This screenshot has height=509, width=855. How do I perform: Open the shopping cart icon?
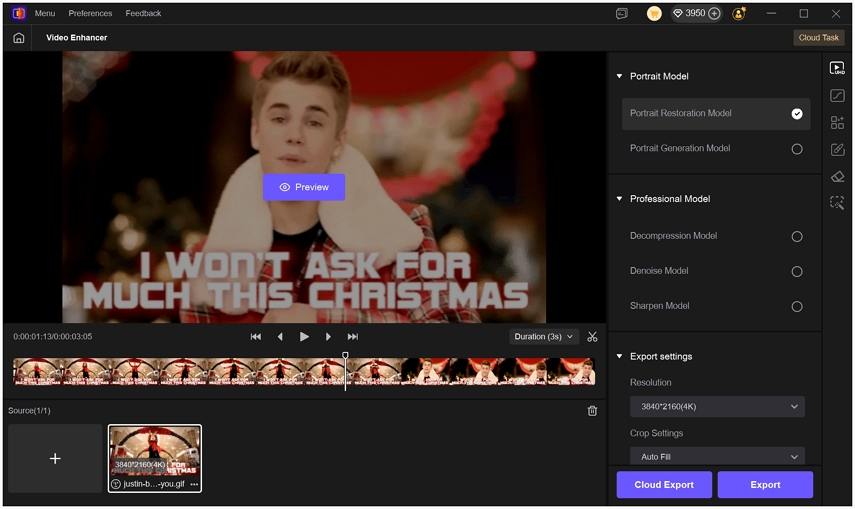pos(654,14)
